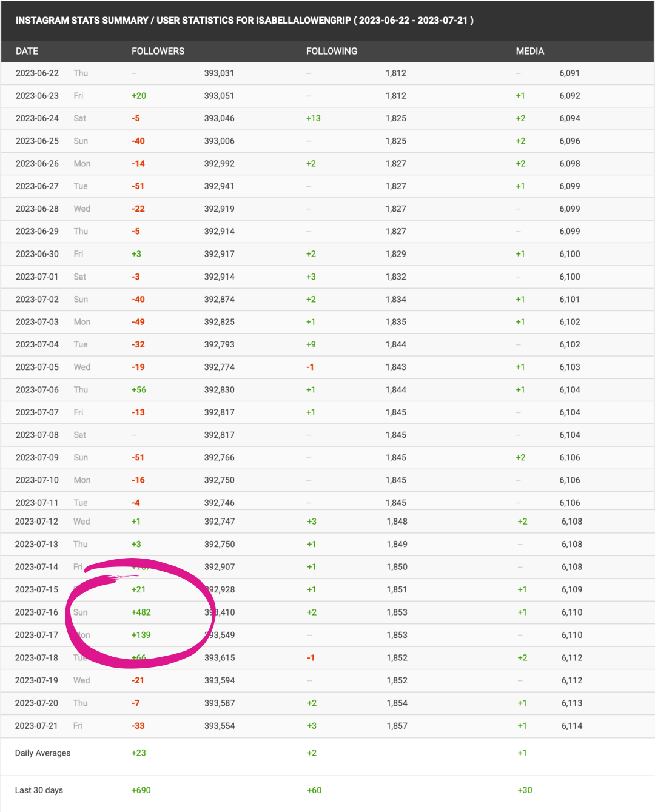
Task: Click the -13 follower change
Action: (138, 412)
